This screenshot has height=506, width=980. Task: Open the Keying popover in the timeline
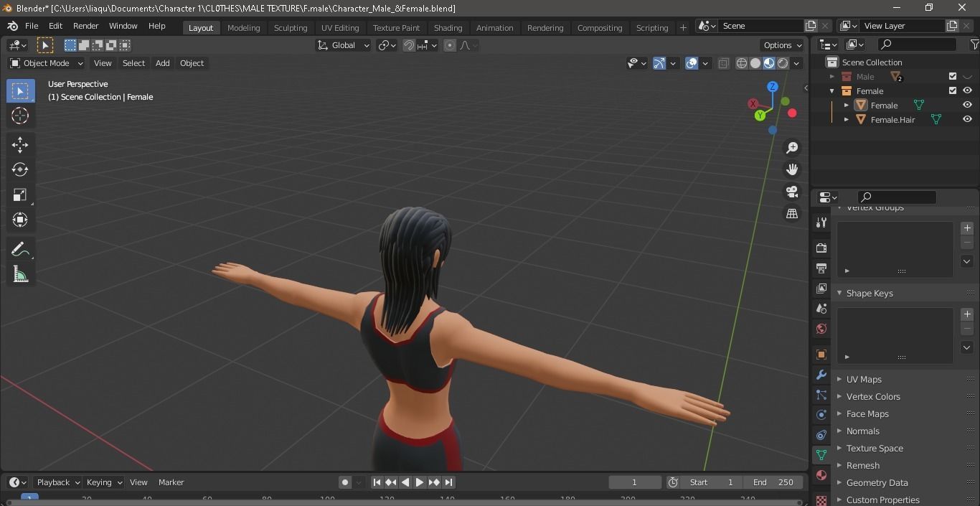click(x=104, y=482)
